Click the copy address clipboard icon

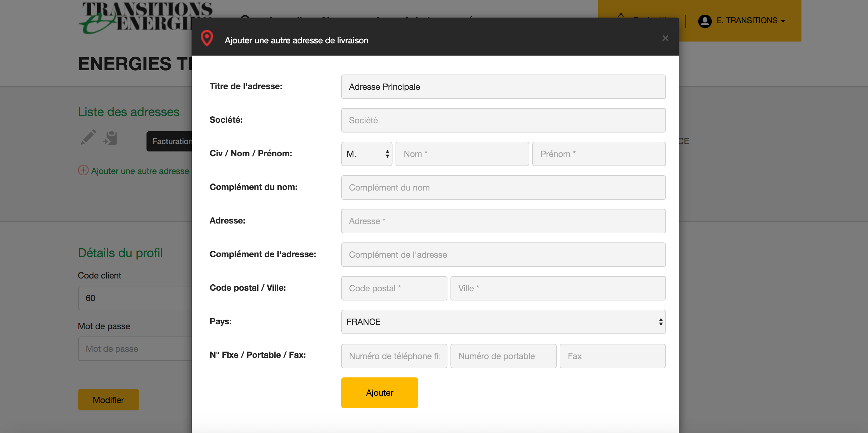[x=110, y=138]
